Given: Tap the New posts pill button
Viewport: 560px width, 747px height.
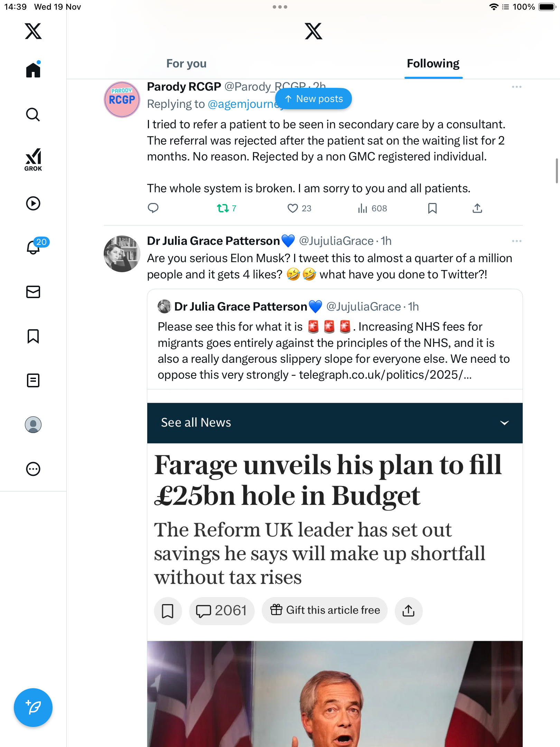Looking at the screenshot, I should pyautogui.click(x=314, y=99).
